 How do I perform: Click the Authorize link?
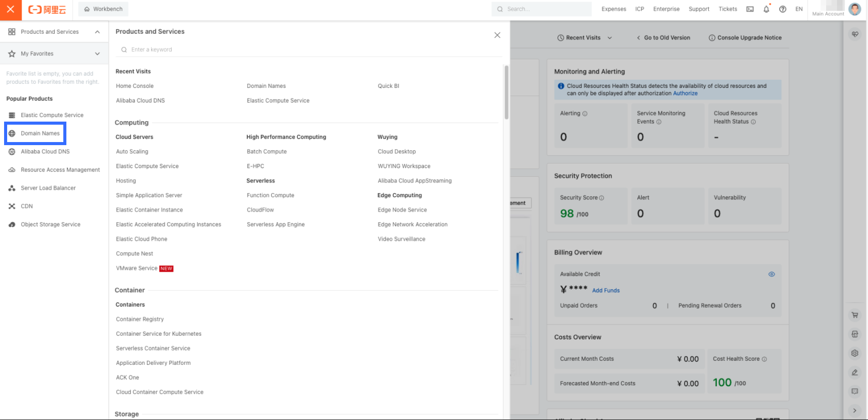point(685,94)
